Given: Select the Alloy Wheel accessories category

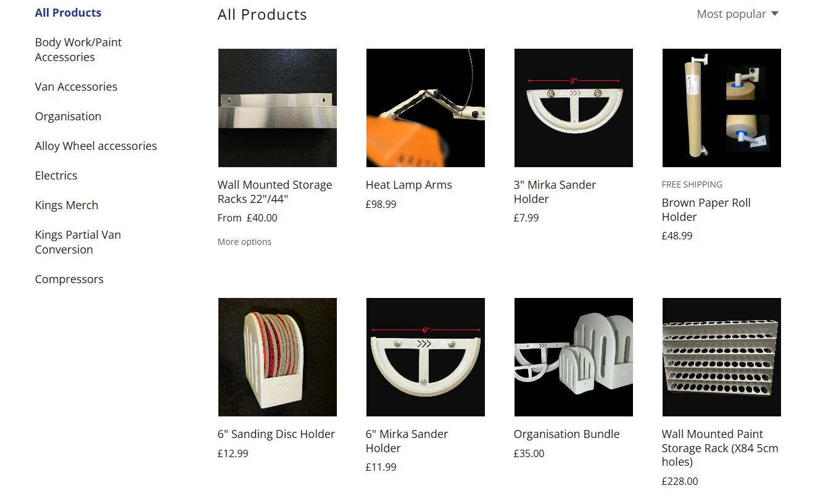Looking at the screenshot, I should pyautogui.click(x=96, y=146).
